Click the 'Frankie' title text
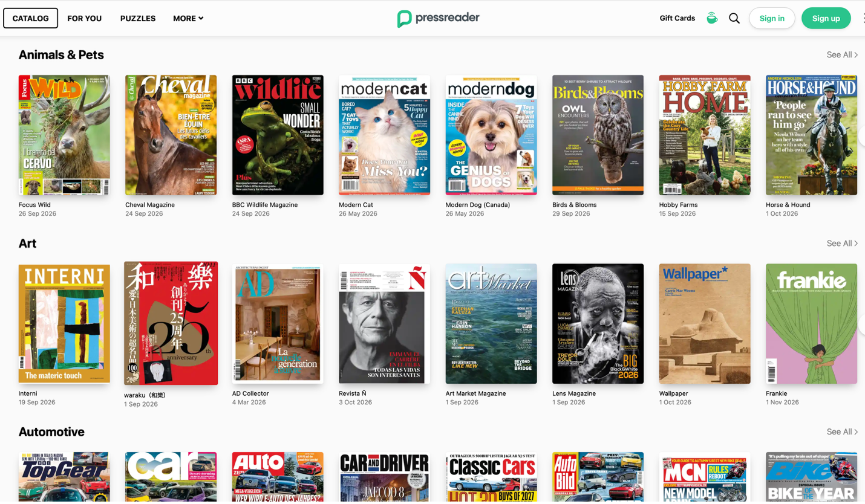The image size is (865, 504). [777, 393]
